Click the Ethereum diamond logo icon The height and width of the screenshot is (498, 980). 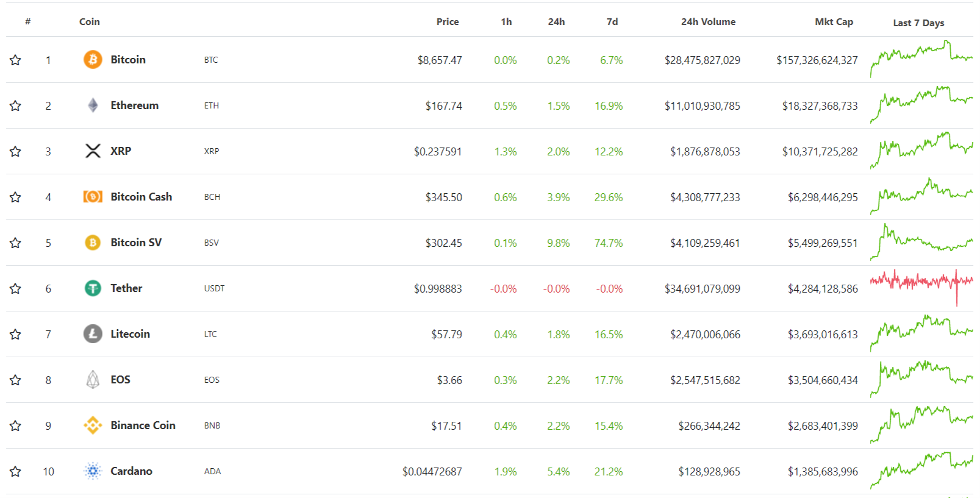pos(93,105)
